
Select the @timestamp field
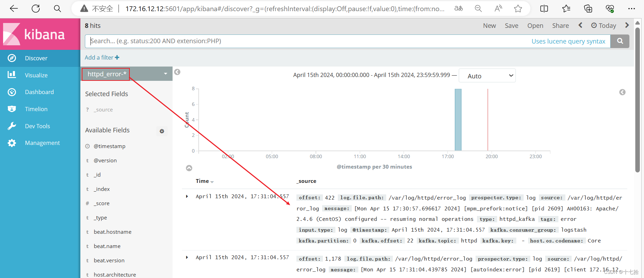(109, 146)
